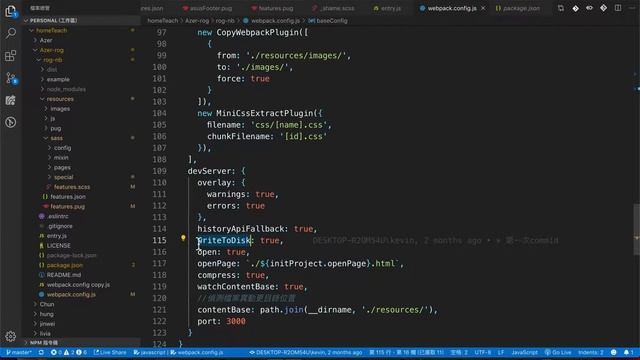Change the UTF-8 file encoding
This screenshot has width=640, height=360.
pos(483,352)
